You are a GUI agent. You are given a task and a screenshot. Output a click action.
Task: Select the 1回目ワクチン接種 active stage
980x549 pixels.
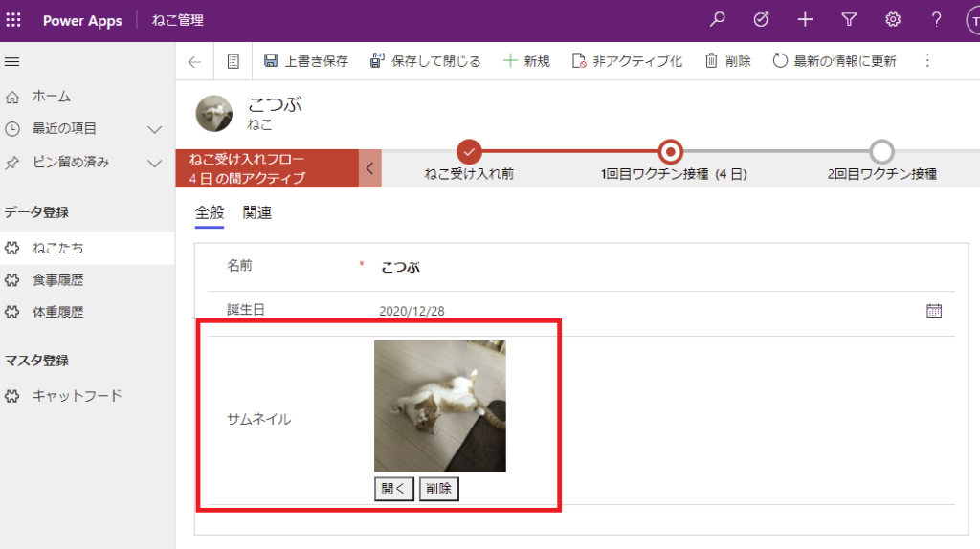point(671,152)
